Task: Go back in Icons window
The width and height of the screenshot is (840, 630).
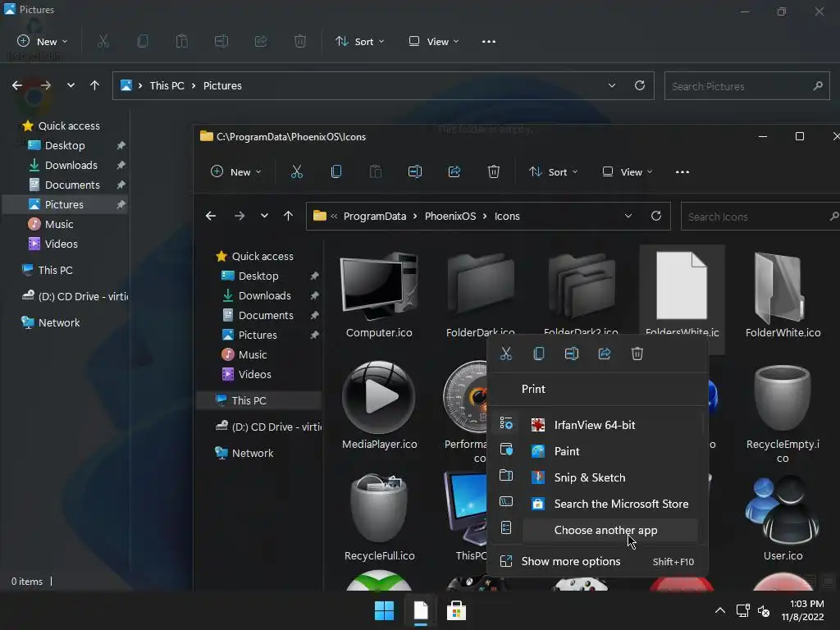Action: pos(211,216)
